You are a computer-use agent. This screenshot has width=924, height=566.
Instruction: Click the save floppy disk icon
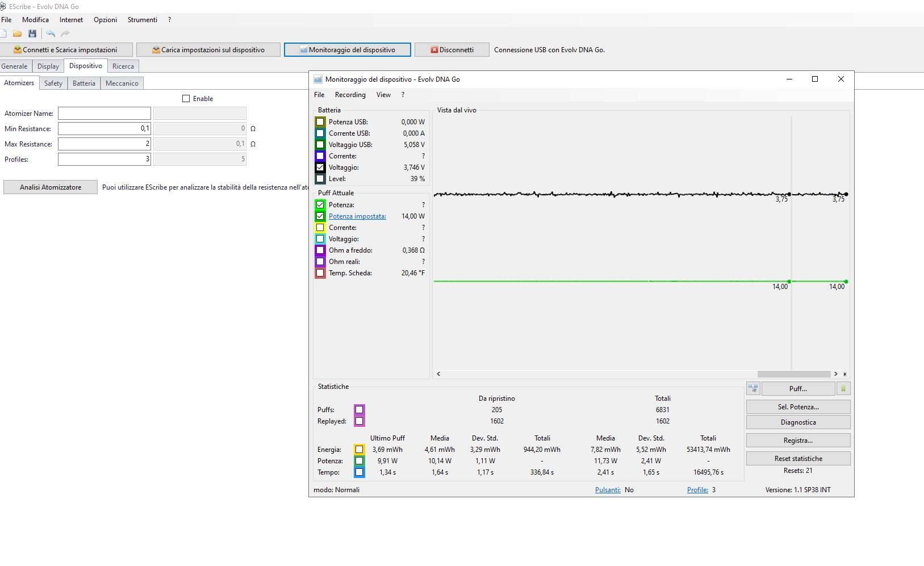32,34
